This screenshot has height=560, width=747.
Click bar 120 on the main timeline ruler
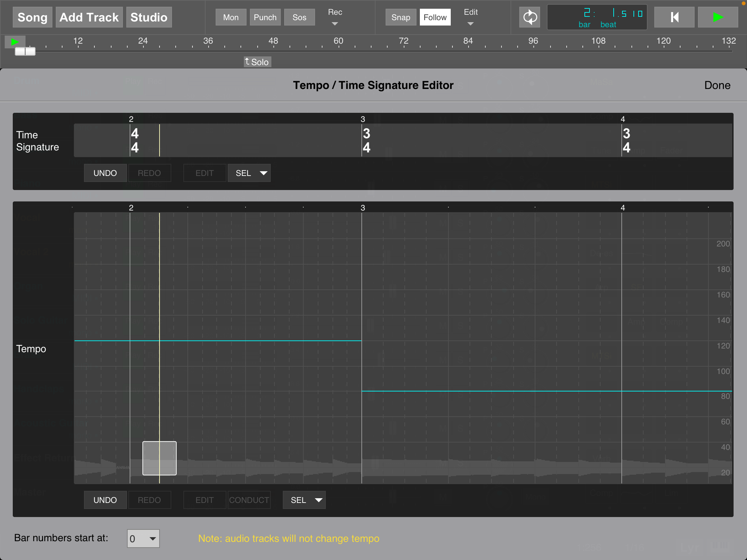(x=663, y=41)
